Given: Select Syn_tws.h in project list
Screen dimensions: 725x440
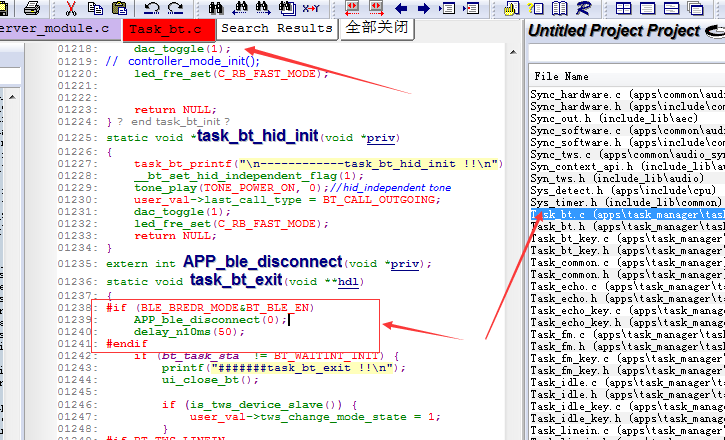Looking at the screenshot, I should pyautogui.click(x=627, y=178).
